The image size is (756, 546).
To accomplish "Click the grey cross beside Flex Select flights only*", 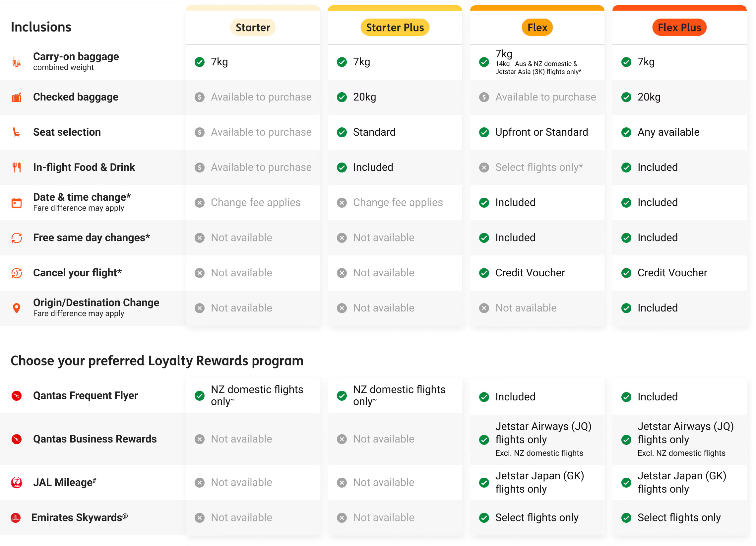I will (484, 168).
